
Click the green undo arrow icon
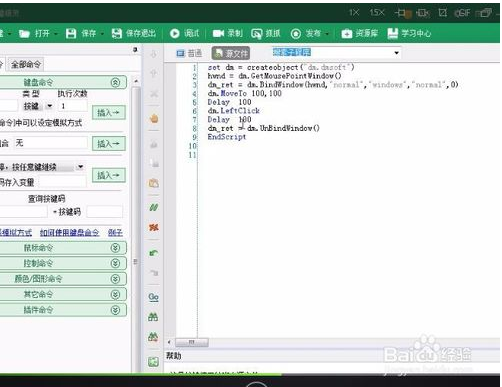154,253
